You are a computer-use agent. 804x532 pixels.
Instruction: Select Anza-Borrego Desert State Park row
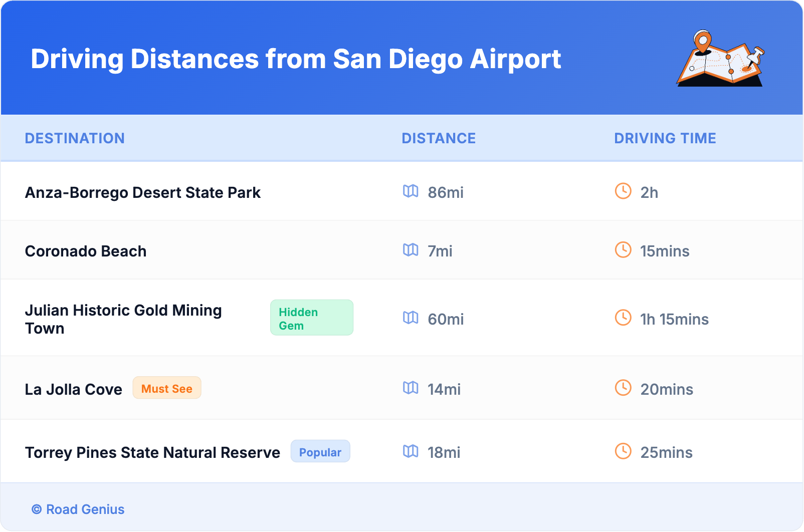(x=143, y=192)
